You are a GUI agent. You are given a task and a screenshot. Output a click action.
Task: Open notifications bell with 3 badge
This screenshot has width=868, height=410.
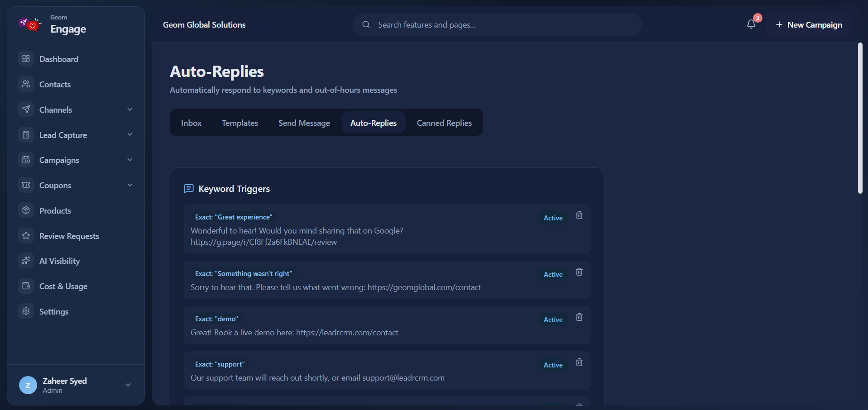pyautogui.click(x=751, y=24)
